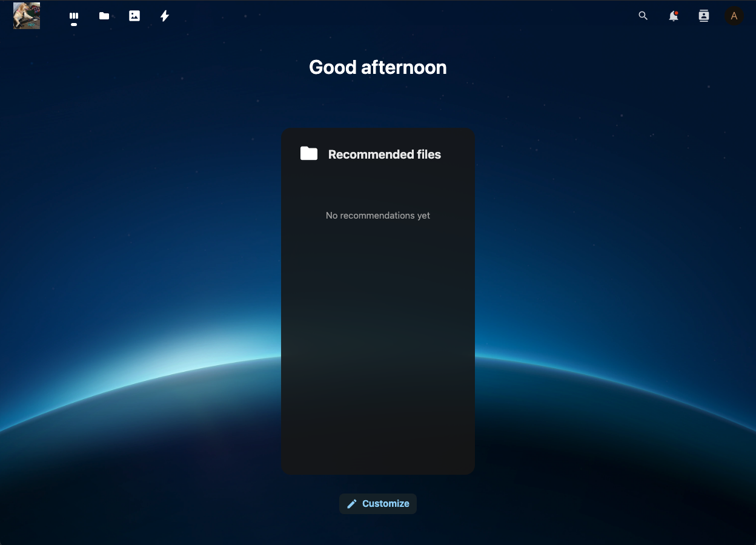Open the Contacts menu icon

704,16
